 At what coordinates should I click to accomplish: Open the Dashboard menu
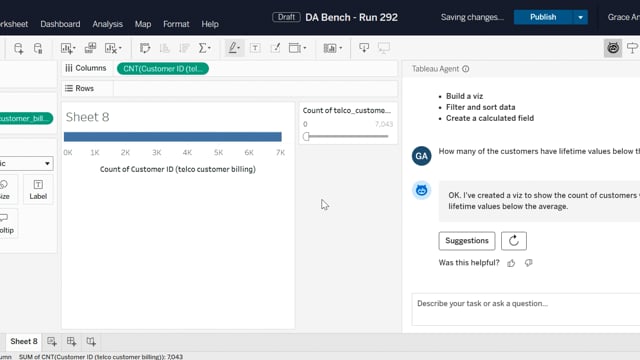point(60,24)
